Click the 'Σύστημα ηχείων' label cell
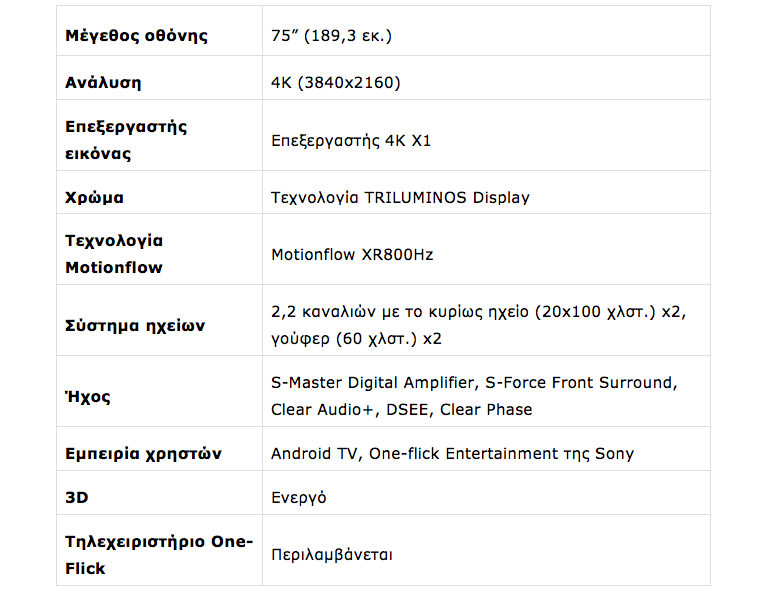Viewport: 768px width, 590px height. [x=135, y=325]
